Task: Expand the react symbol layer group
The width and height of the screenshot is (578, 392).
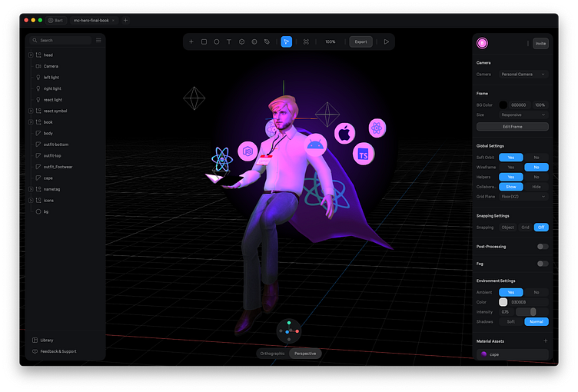Action: (31, 111)
